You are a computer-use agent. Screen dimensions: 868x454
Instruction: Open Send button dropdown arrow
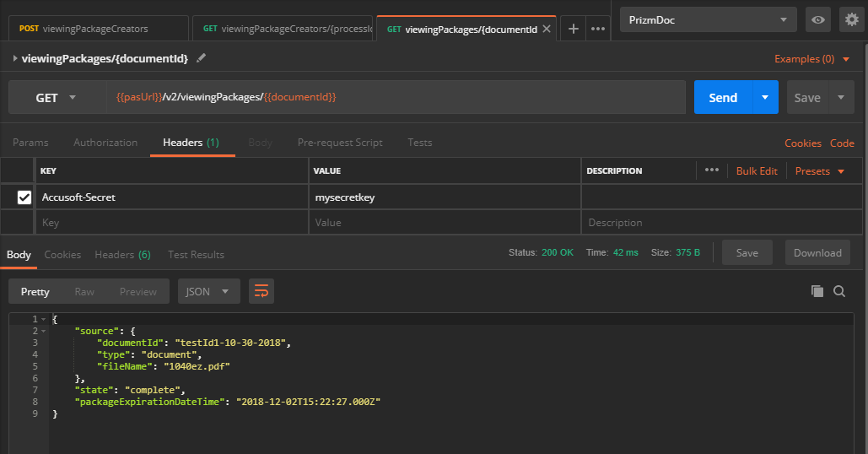pos(765,97)
